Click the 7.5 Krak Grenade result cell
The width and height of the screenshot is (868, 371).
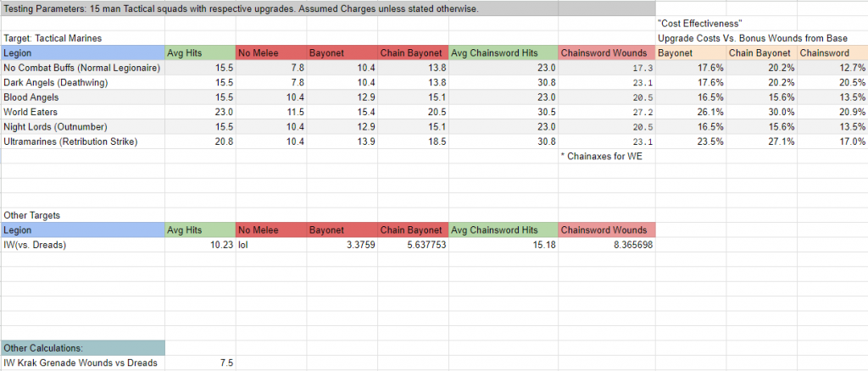(x=224, y=363)
